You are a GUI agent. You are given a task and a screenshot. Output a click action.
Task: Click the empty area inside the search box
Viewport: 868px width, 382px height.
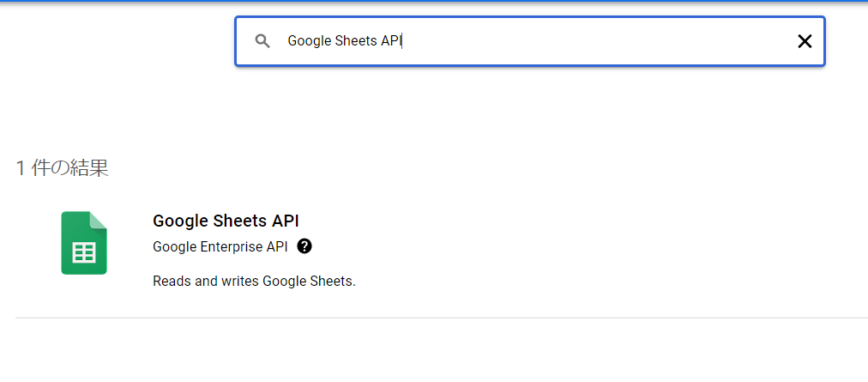[x=598, y=41]
